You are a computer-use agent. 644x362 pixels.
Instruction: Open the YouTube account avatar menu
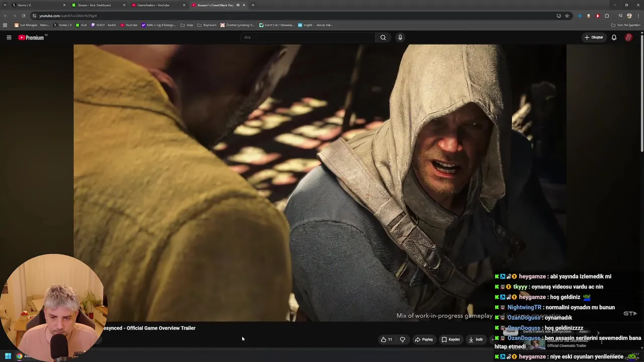628,37
